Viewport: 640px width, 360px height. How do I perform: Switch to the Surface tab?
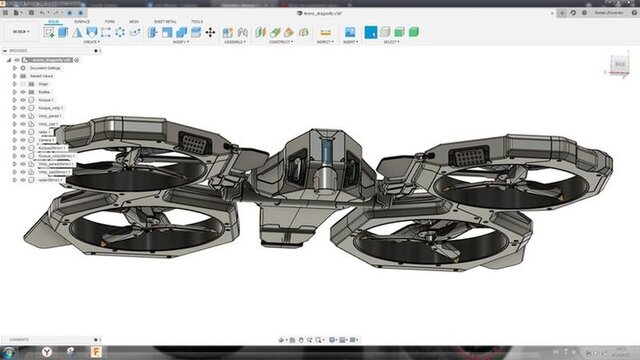pos(82,21)
